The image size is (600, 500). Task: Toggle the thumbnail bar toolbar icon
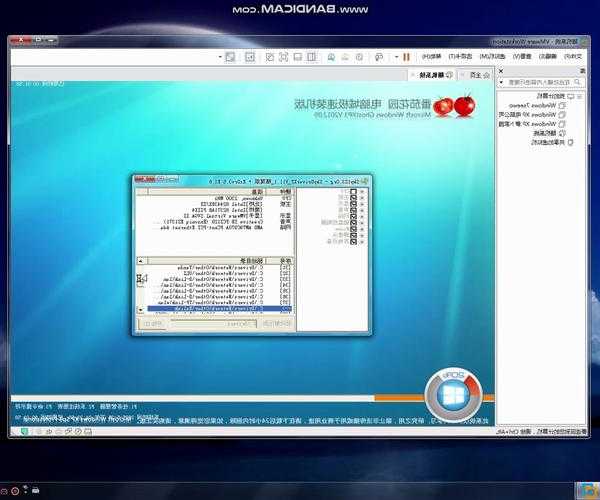point(298,57)
